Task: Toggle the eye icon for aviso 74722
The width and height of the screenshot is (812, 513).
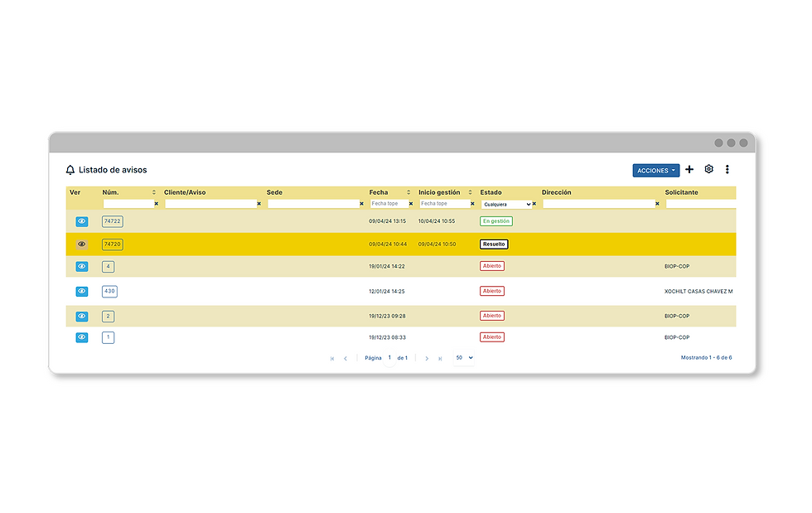Action: 81,221
